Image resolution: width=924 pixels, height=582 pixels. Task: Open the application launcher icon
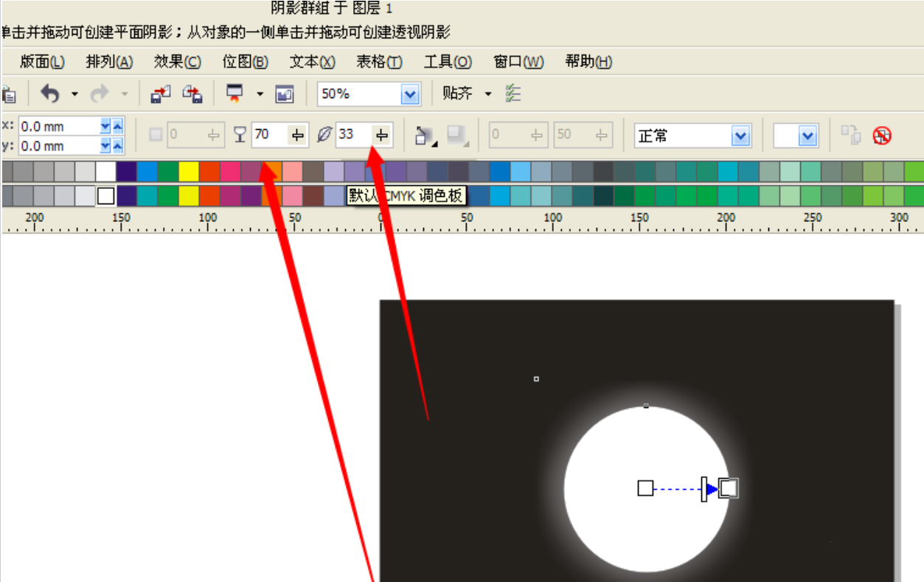click(235, 94)
